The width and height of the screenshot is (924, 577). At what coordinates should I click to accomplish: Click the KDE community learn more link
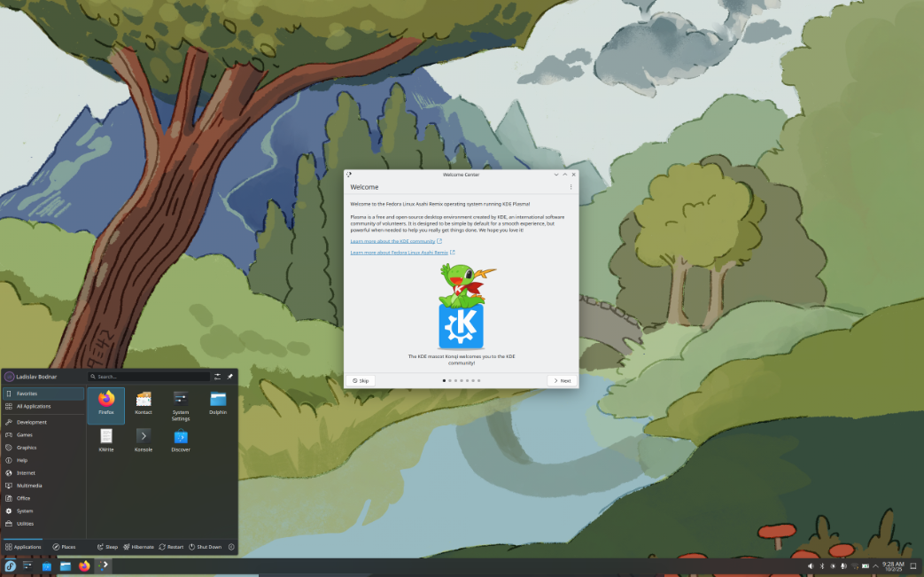click(x=394, y=240)
